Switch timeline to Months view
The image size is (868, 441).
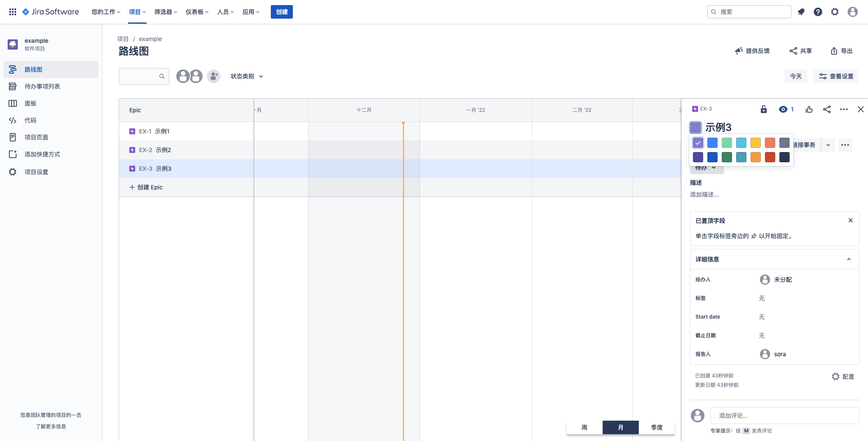tap(620, 427)
